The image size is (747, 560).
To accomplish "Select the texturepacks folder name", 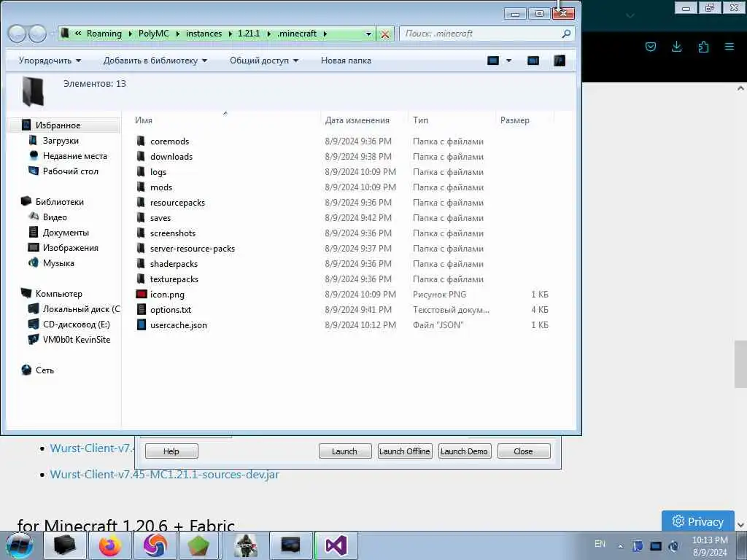I will pos(174,279).
